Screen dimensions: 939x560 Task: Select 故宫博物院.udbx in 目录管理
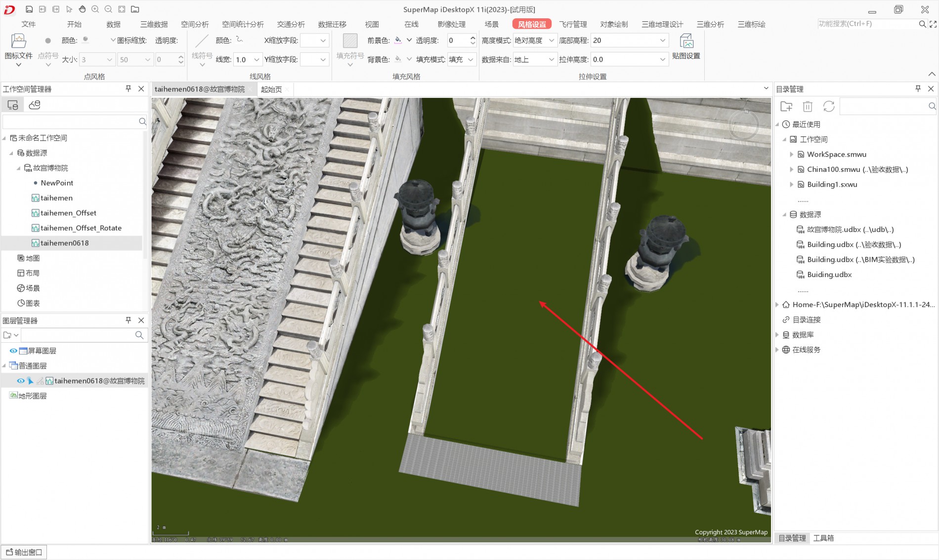tap(850, 229)
